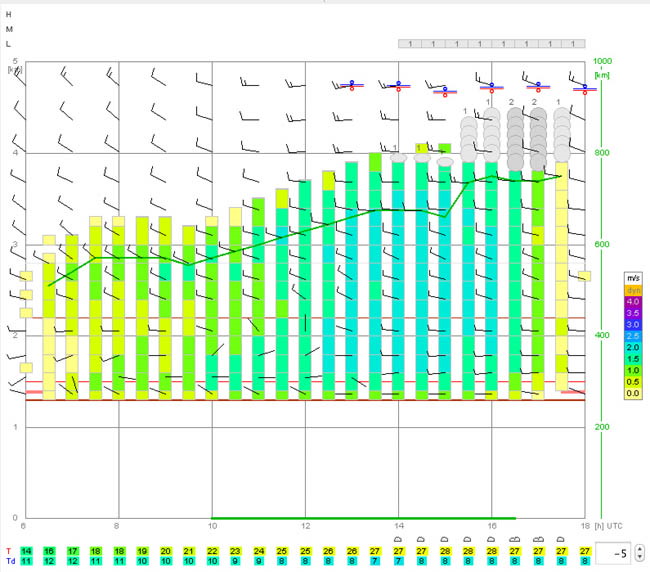Screen dimensions: 650x572
Task: Click the green soaring window bar on time axis
Action: (364, 518)
